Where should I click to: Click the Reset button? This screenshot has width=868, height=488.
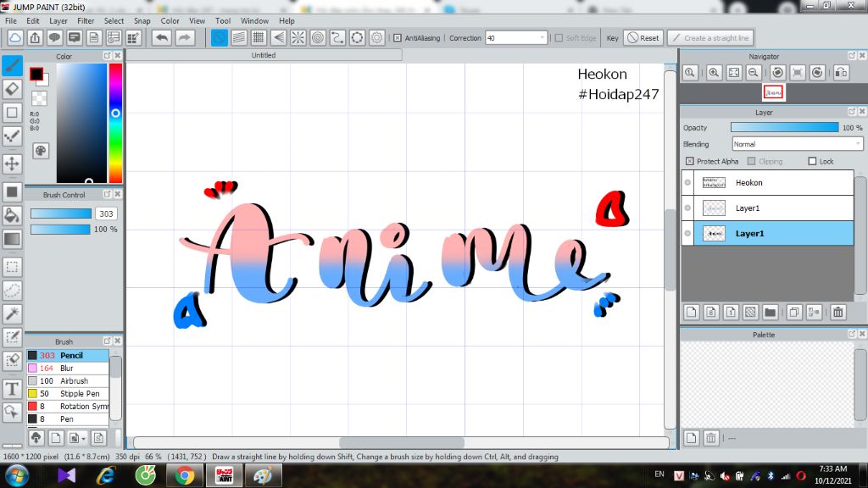coord(643,37)
